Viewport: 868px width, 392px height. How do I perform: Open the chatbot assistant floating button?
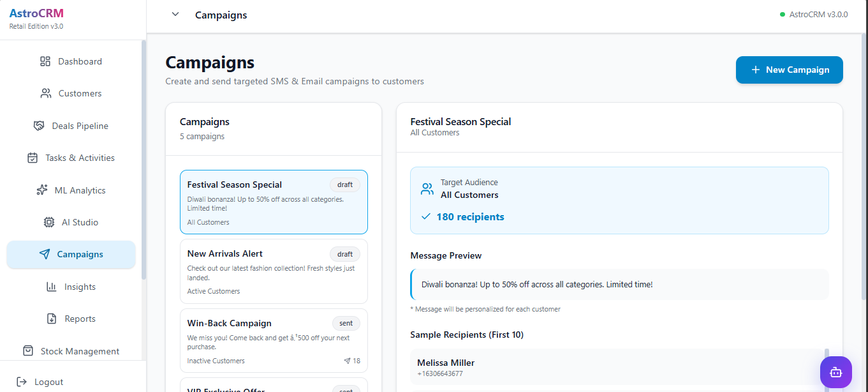click(835, 372)
